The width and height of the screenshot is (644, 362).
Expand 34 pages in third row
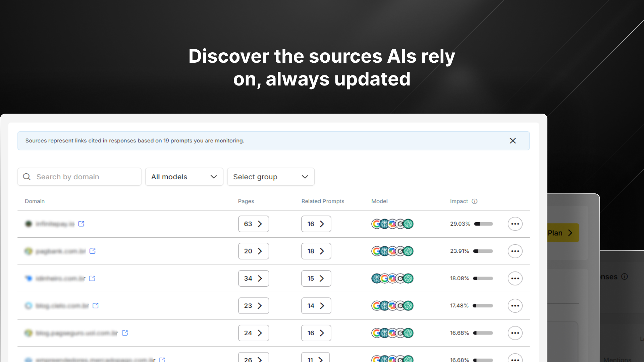coord(253,279)
